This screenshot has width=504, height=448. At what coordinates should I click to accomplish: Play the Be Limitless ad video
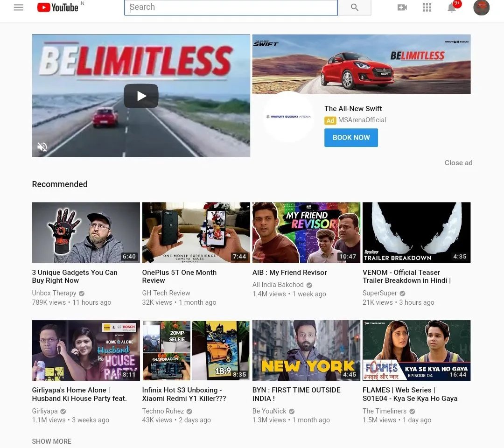pos(141,96)
